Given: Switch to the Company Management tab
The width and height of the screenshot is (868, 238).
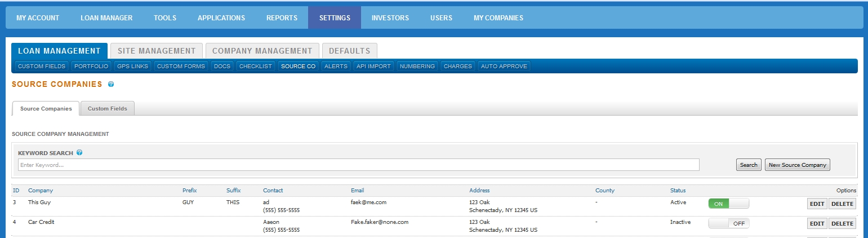Looking at the screenshot, I should click(x=262, y=51).
